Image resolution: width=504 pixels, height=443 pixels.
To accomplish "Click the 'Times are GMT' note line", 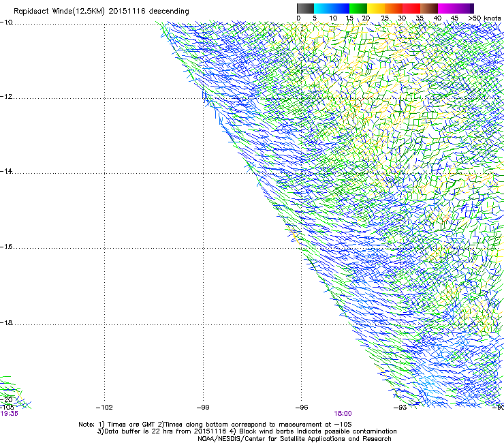I will point(215,425).
